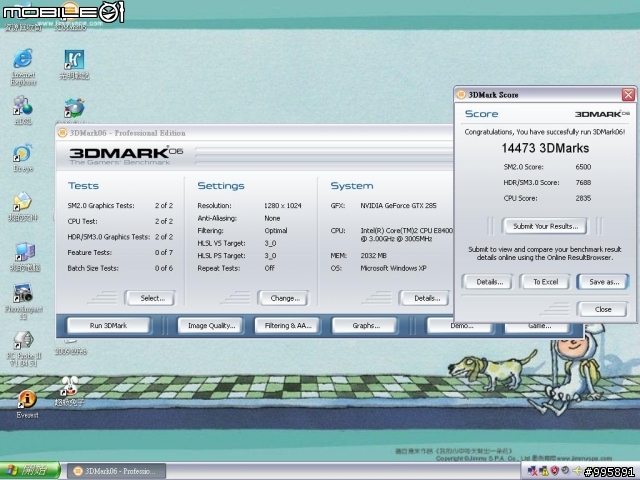Export results with To Excel
The image size is (640, 480).
click(545, 282)
